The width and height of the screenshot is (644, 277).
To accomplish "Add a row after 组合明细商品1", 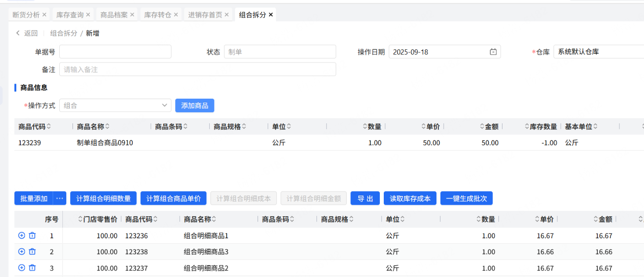I will point(22,236).
